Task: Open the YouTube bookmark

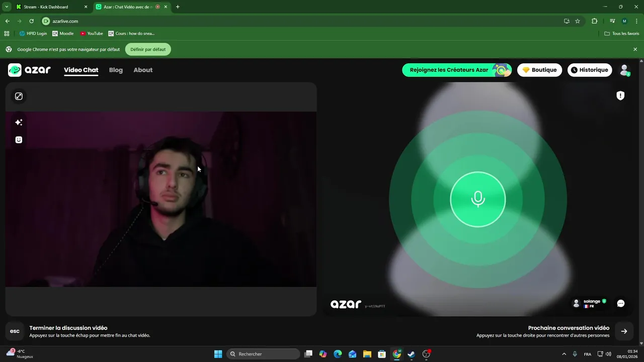Action: [92, 34]
